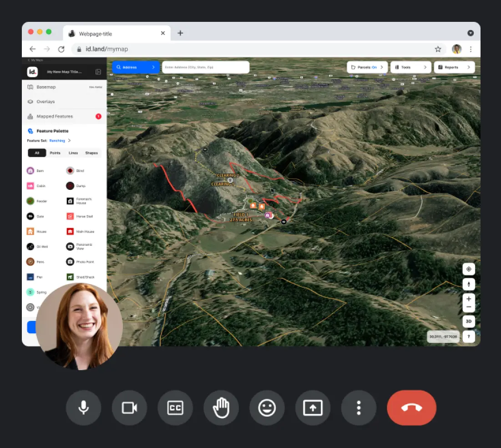
Task: Switch to the Points tab
Action: [55, 153]
